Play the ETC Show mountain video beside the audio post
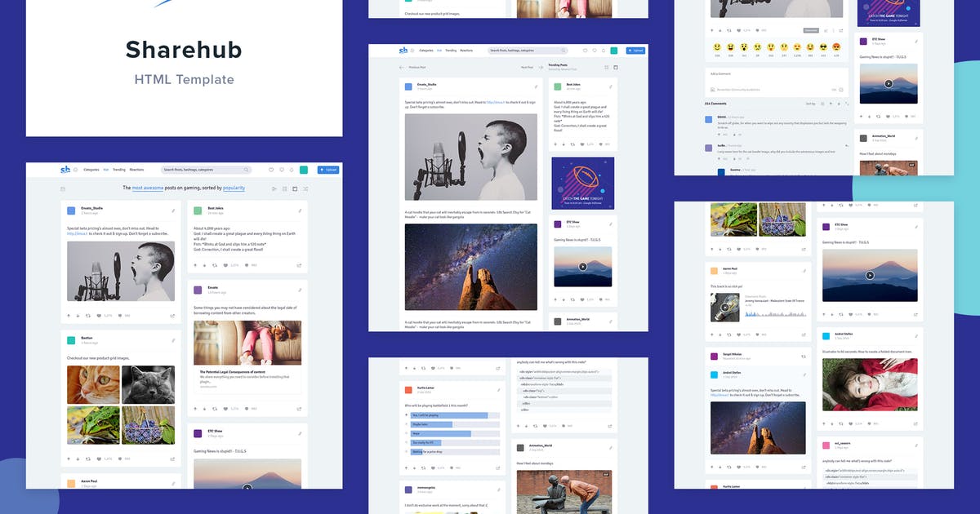The width and height of the screenshot is (980, 514). click(x=869, y=275)
